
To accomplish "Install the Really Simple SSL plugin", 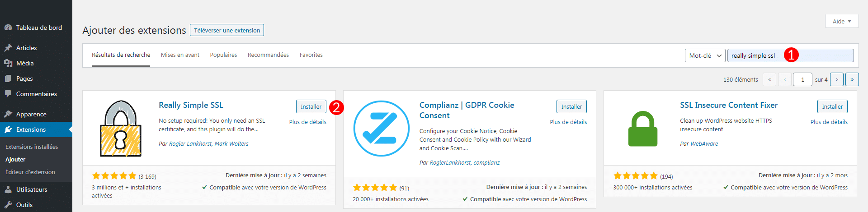I will point(311,106).
